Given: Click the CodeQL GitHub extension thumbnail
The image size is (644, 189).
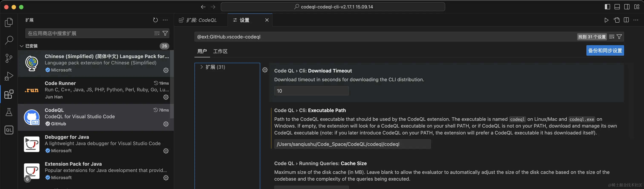Looking at the screenshot, I should [x=32, y=117].
